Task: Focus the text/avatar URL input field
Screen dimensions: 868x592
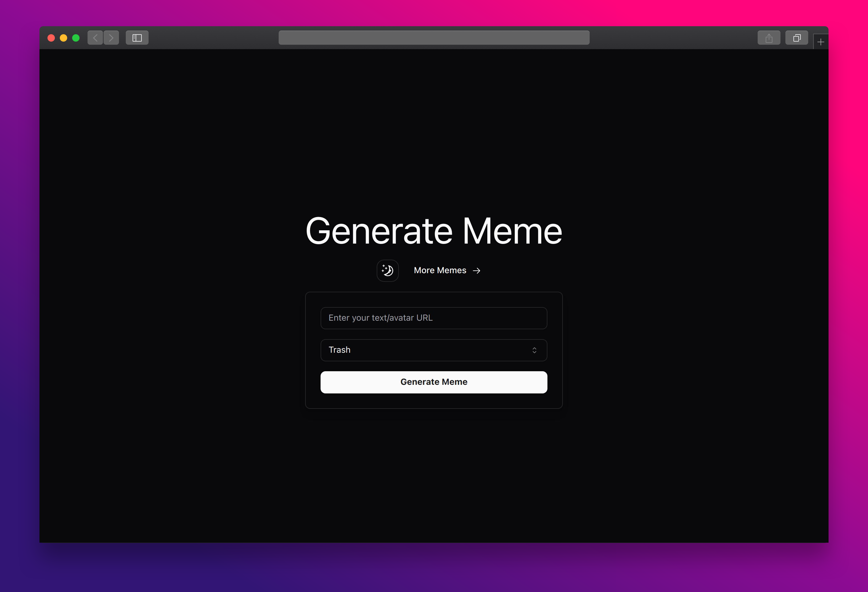Action: [434, 318]
